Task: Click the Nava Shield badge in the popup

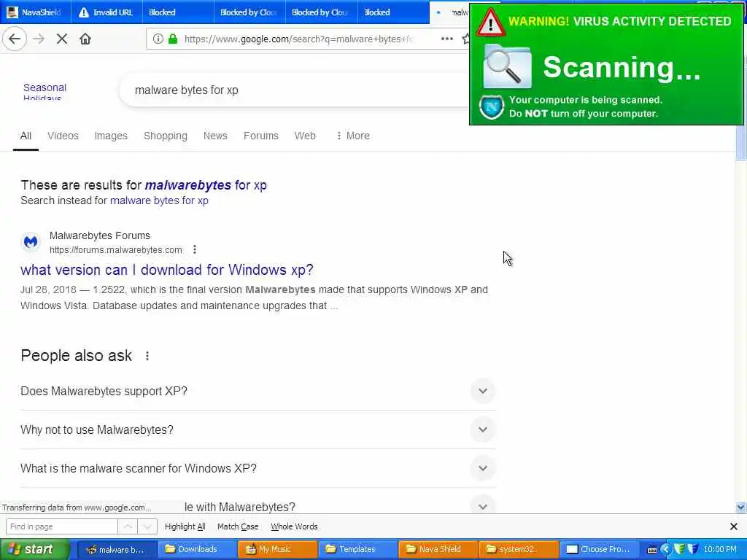Action: tap(492, 106)
